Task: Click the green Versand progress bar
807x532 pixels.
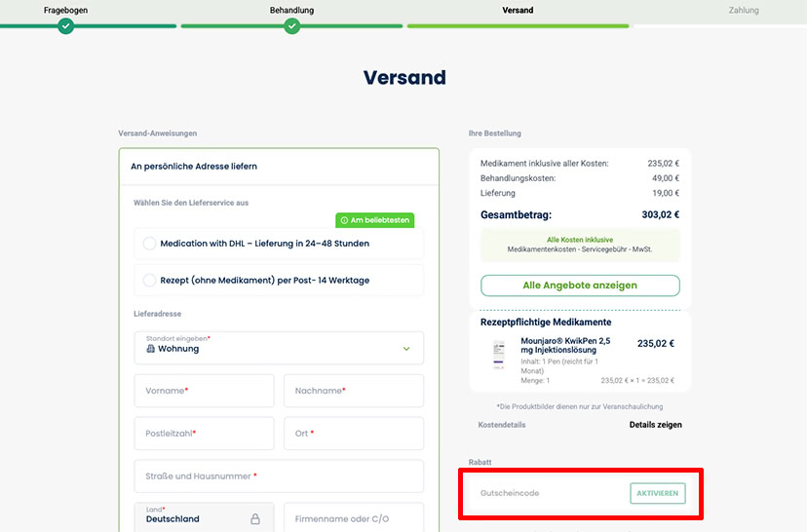Action: 518,25
